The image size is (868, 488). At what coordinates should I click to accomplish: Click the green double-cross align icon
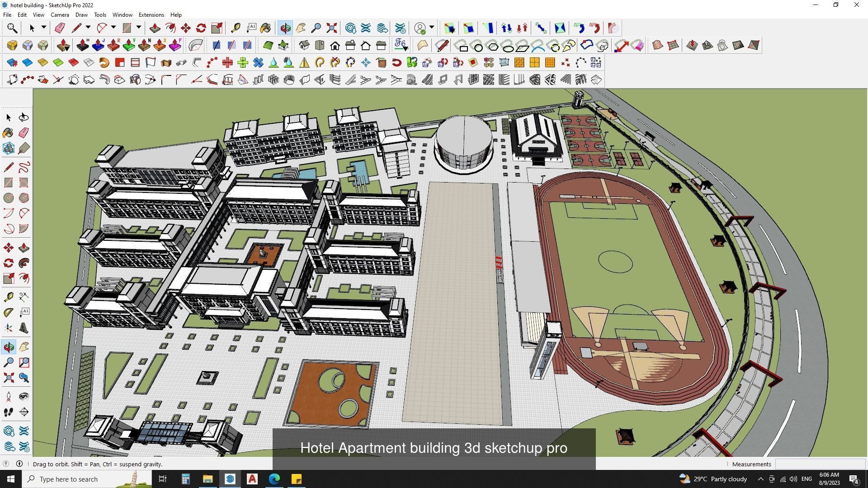coord(243,62)
